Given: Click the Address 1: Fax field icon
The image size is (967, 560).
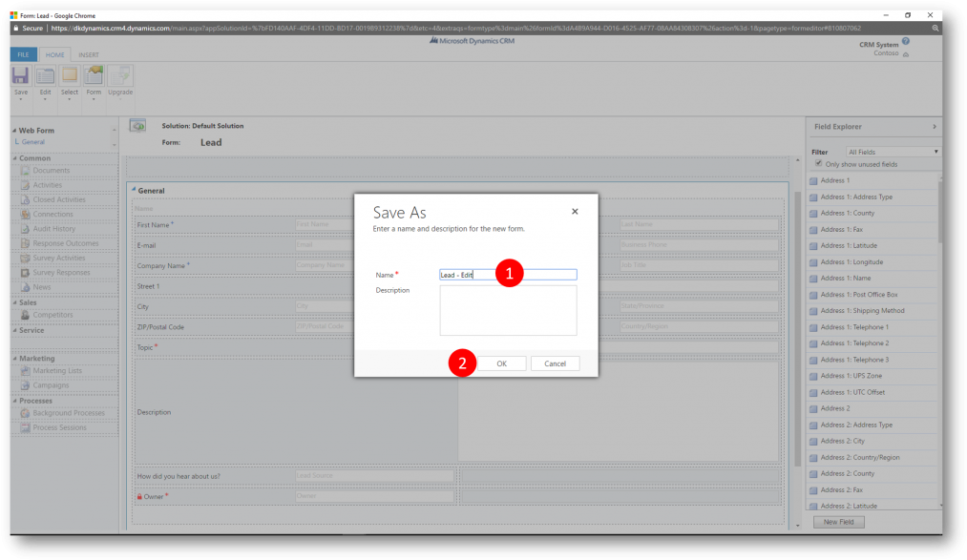Looking at the screenshot, I should pos(813,230).
